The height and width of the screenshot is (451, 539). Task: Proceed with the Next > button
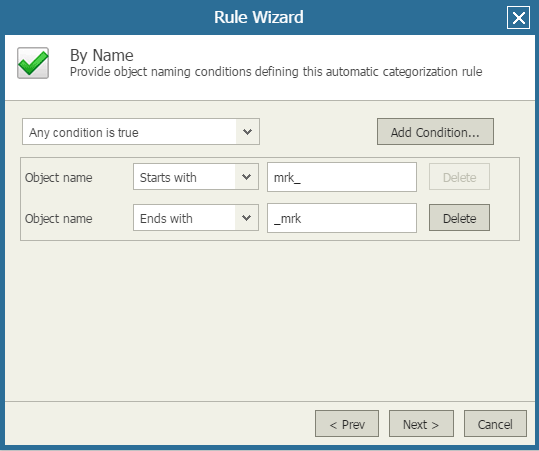click(421, 424)
